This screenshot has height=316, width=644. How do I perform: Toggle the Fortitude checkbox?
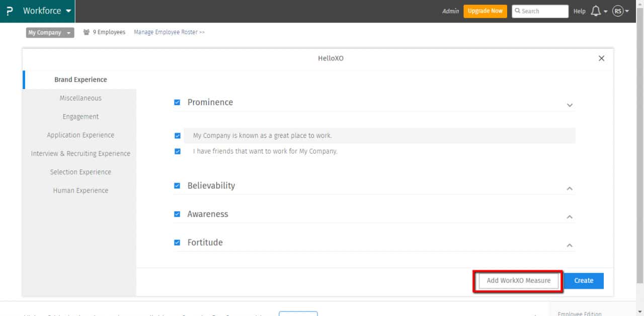[x=177, y=243]
